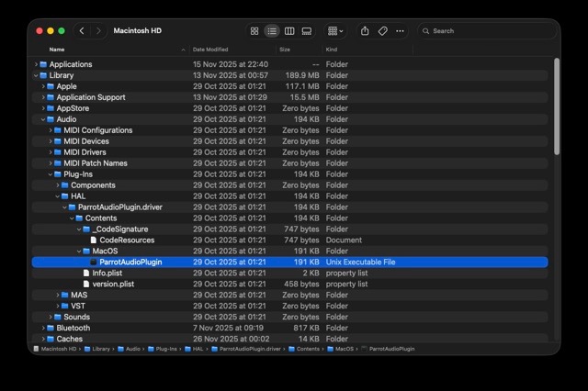Select the ParrotAudioPlugin executable file icon
Screen dimensions: 588x391
point(94,263)
